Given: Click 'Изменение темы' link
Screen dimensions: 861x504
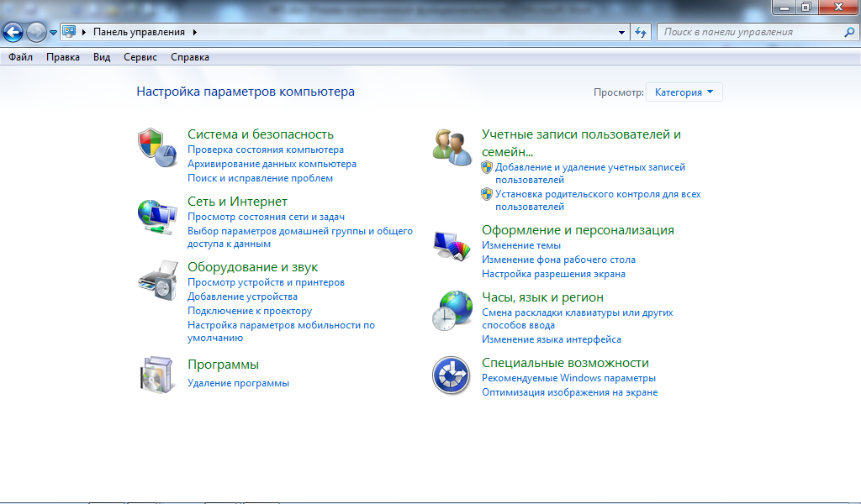Looking at the screenshot, I should (521, 245).
